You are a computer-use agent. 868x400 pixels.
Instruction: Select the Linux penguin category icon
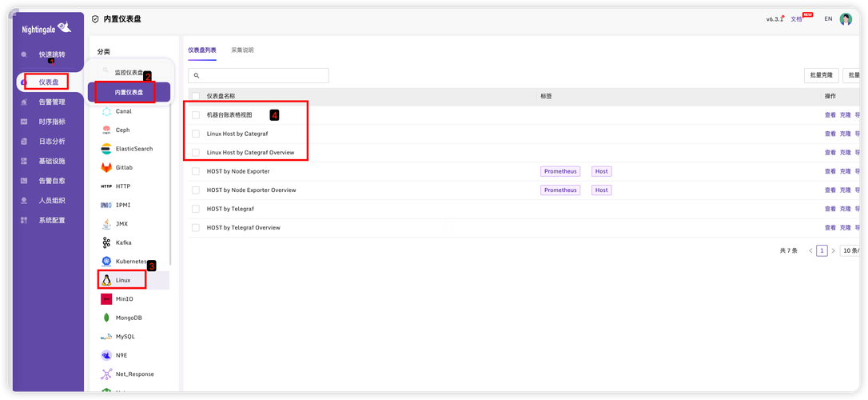pyautogui.click(x=106, y=280)
